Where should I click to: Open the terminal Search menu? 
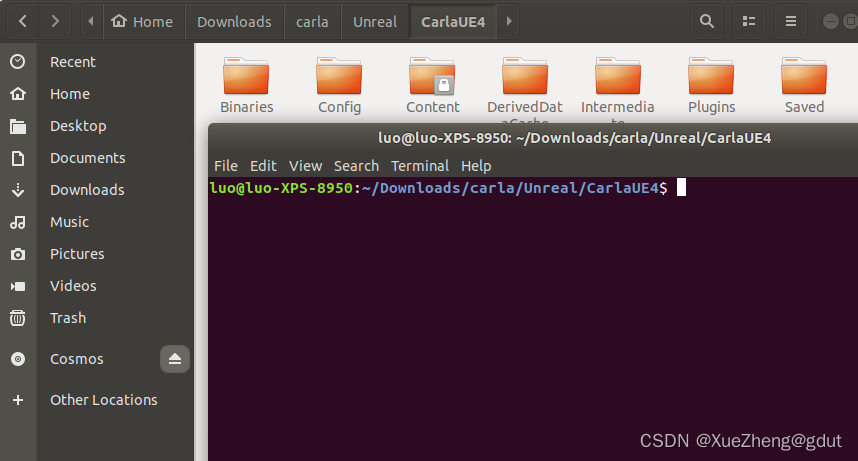pos(356,166)
